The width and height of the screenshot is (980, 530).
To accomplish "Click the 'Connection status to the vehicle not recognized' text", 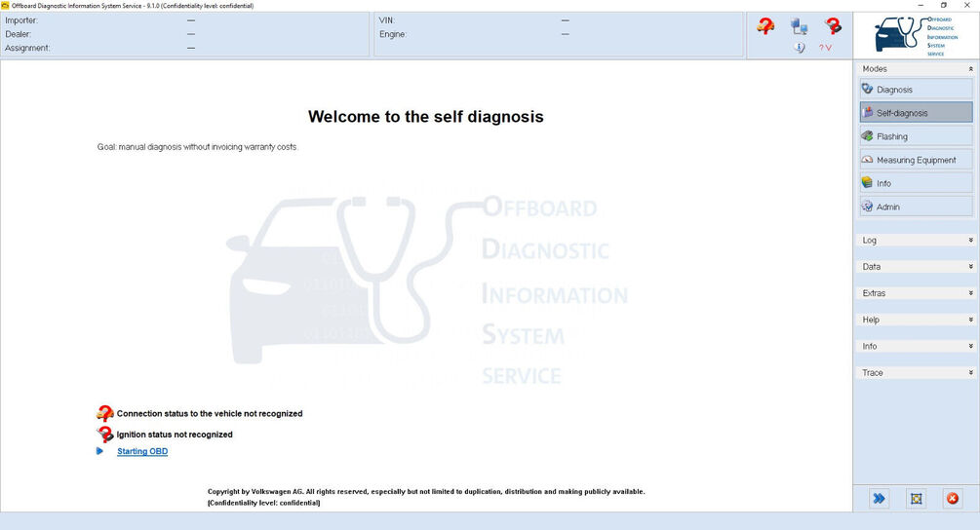I will (210, 413).
